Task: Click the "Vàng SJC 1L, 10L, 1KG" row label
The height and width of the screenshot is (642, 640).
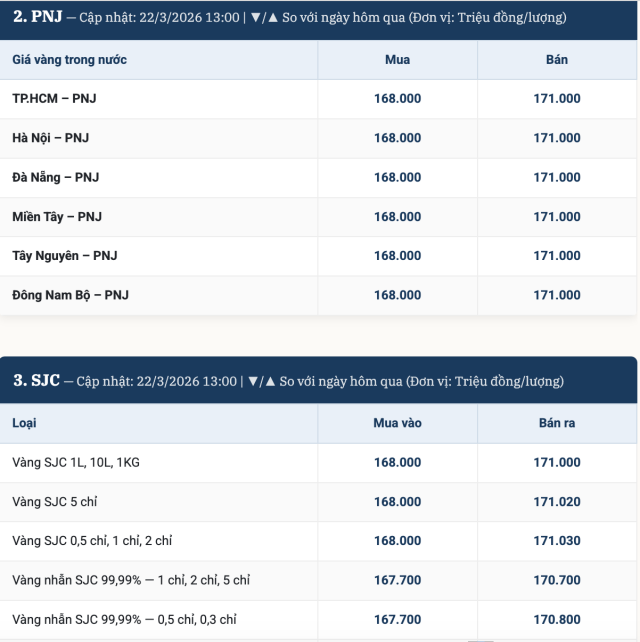Action: (x=76, y=463)
